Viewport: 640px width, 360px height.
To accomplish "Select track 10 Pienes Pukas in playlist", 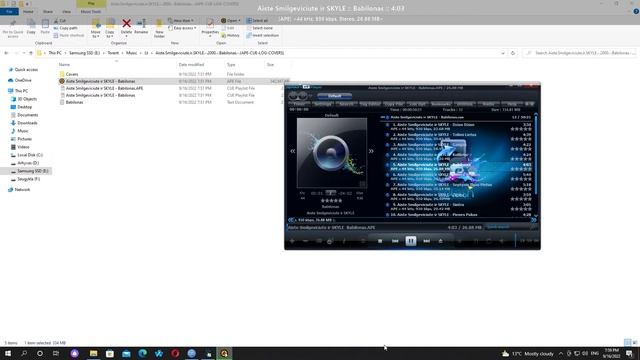I will pyautogui.click(x=459, y=215).
